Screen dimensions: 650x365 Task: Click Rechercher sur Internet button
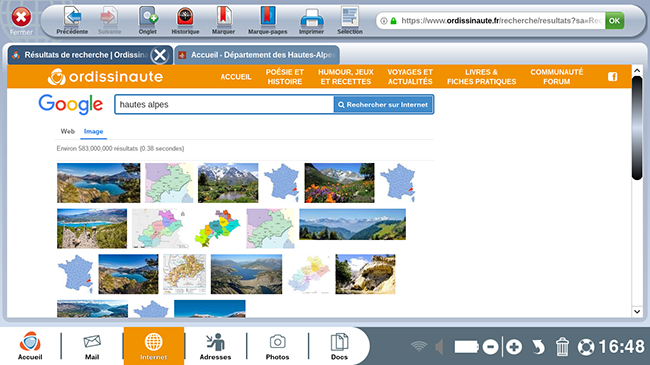coord(383,105)
